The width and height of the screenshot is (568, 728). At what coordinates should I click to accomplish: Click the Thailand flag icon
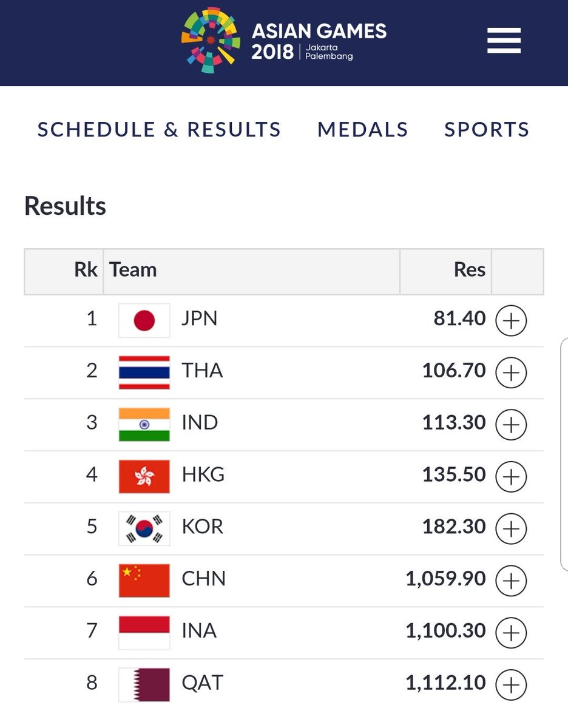(144, 372)
